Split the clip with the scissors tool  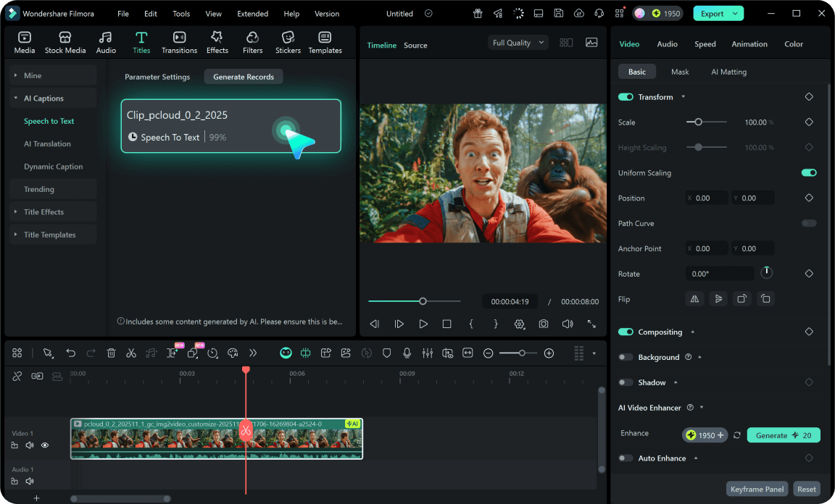point(131,353)
